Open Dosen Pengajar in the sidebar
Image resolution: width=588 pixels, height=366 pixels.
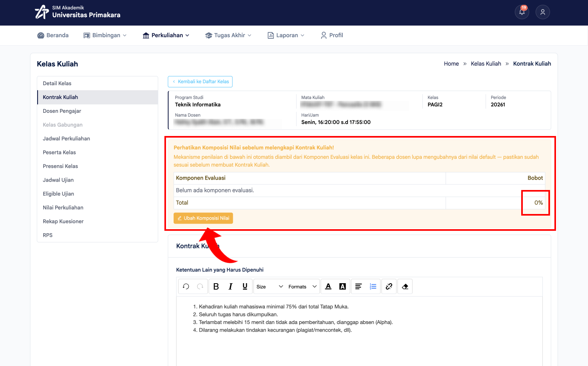(x=98, y=111)
